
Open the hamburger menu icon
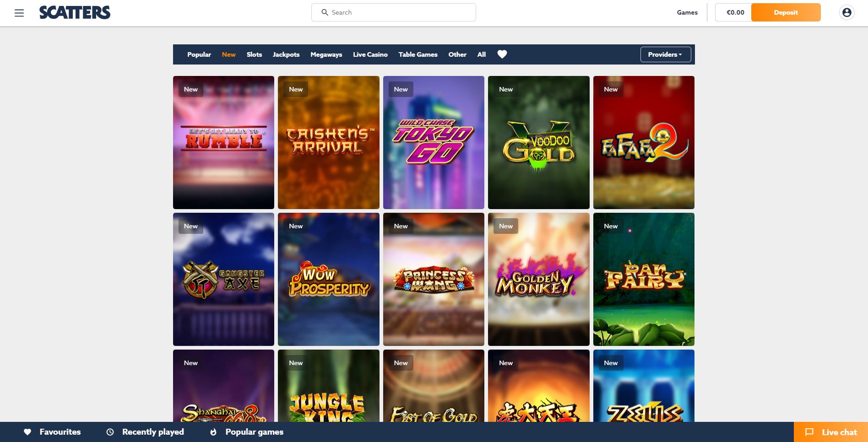[19, 13]
